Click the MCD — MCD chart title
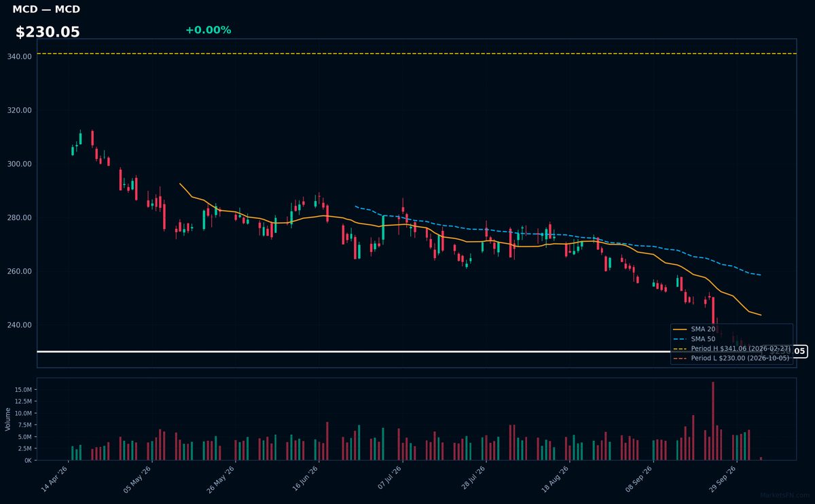The width and height of the screenshot is (815, 504). pyautogui.click(x=46, y=10)
